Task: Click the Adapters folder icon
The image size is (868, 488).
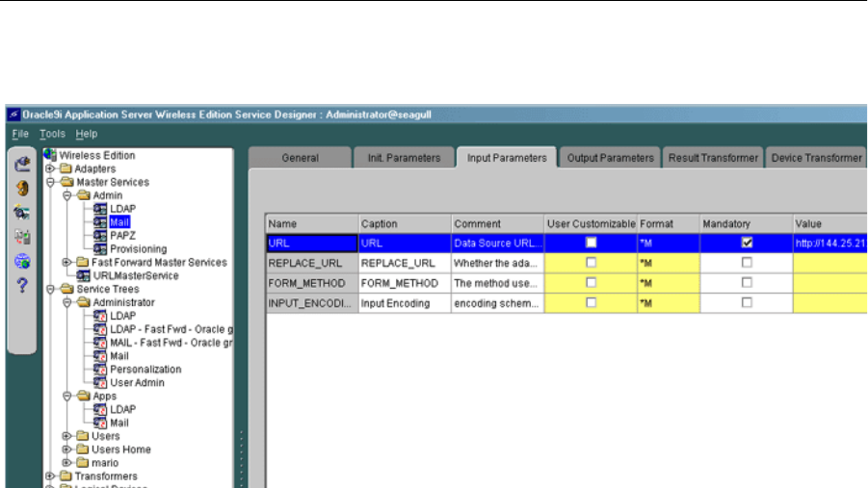Action: 66,168
